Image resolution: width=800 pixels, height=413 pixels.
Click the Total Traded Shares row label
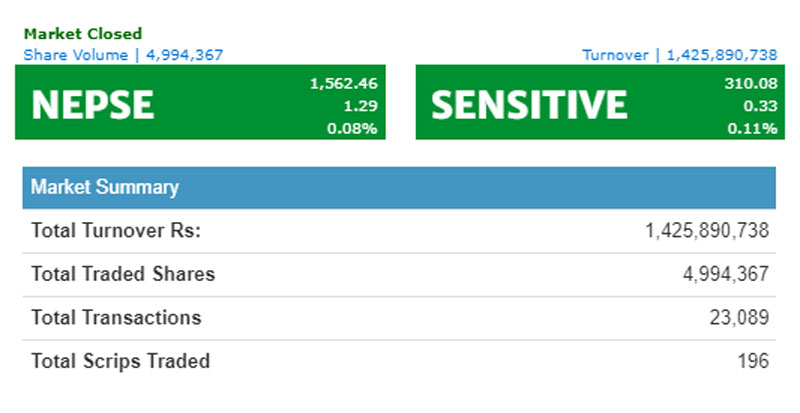point(123,274)
